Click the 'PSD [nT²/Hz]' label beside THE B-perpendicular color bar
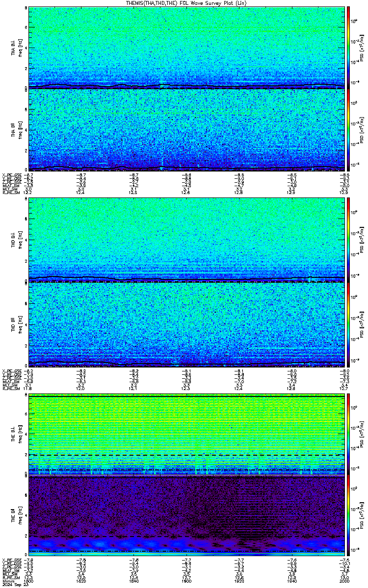The image size is (368, 588). tap(362, 434)
